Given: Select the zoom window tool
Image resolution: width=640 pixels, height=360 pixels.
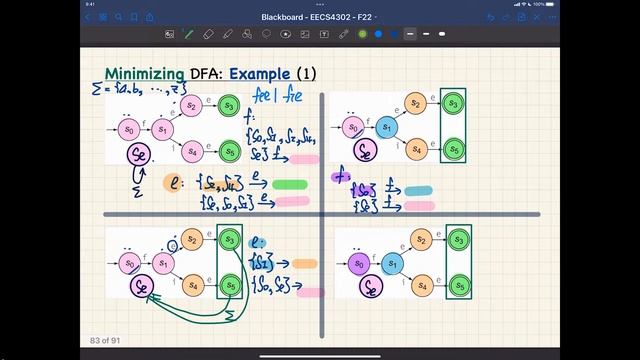Looking at the screenshot, I should tap(169, 34).
